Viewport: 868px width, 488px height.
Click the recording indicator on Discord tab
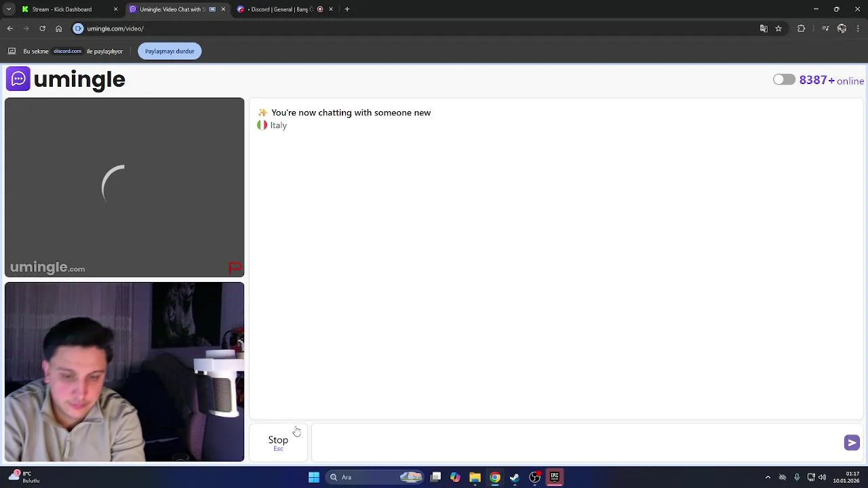320,9
